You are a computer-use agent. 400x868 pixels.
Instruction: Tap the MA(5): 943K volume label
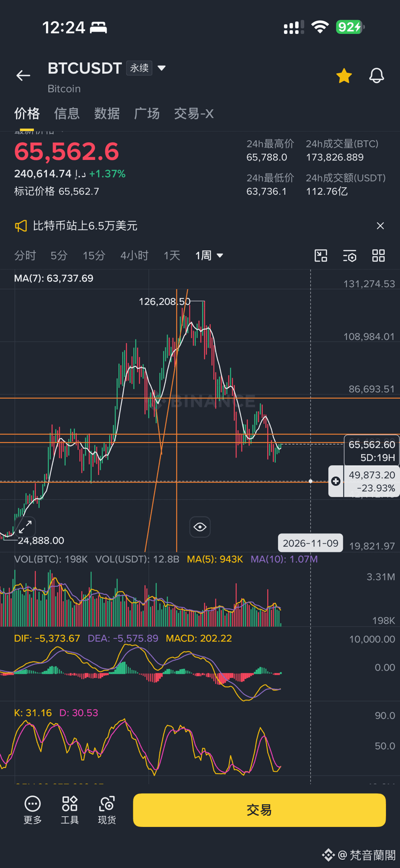[x=215, y=559]
